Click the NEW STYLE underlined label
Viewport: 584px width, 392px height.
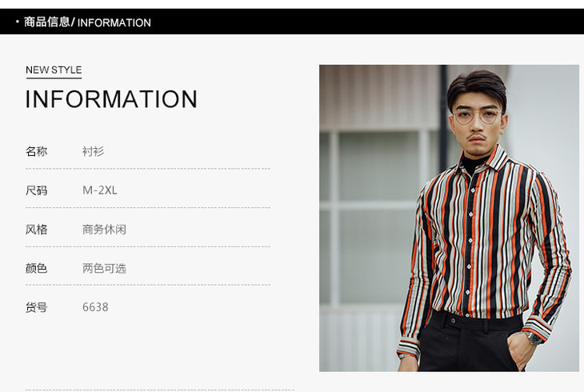pyautogui.click(x=54, y=70)
